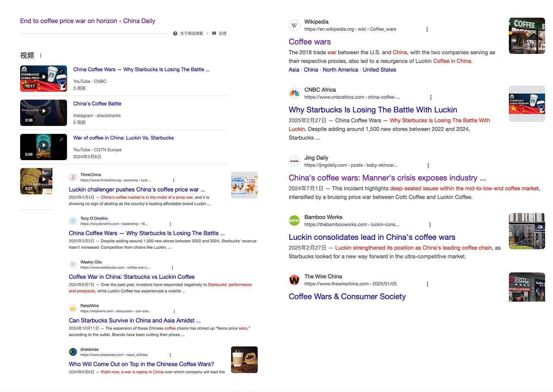This screenshot has width=553, height=392.
Task: Open the Wikipedia result three-dot menu
Action: point(427,30)
